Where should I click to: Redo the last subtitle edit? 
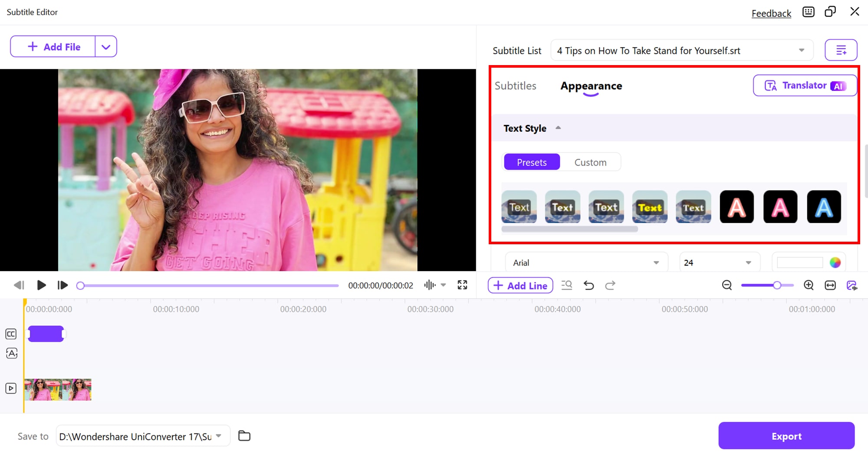click(x=610, y=285)
